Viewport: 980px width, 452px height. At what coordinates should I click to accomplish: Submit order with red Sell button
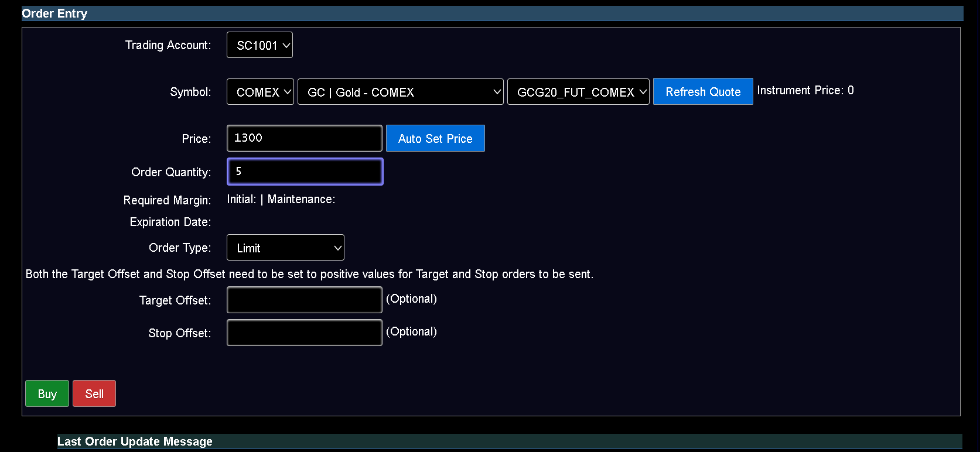[94, 393]
